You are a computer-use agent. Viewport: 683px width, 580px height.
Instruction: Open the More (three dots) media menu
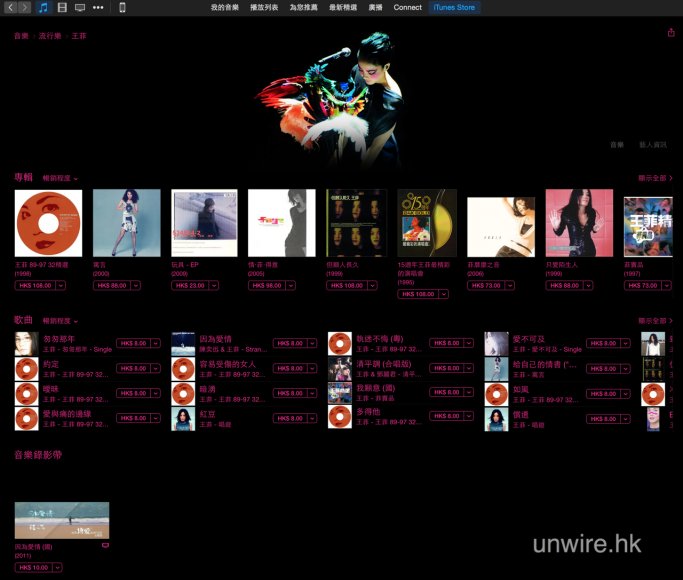98,7
